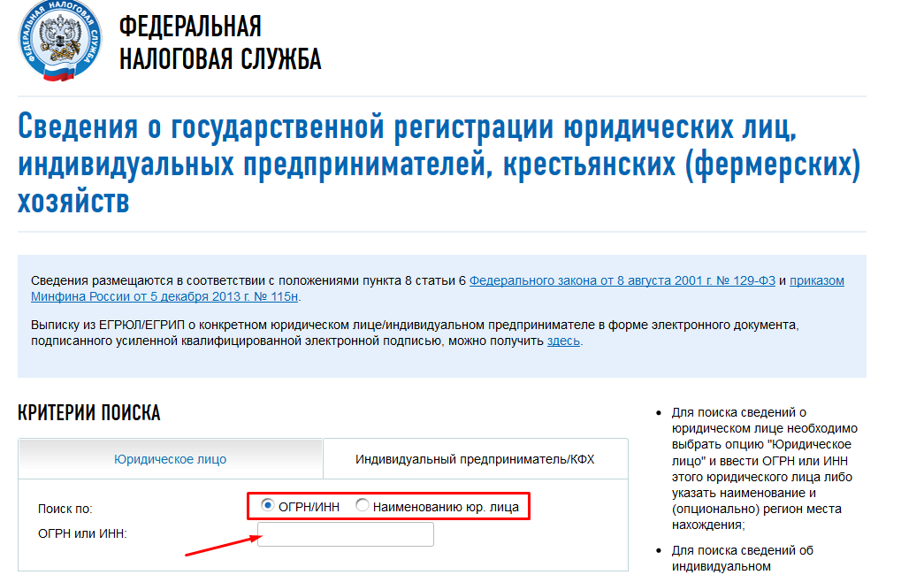Switch to the "Юридическое лицо" tab
The width and height of the screenshot is (924, 575).
point(170,459)
